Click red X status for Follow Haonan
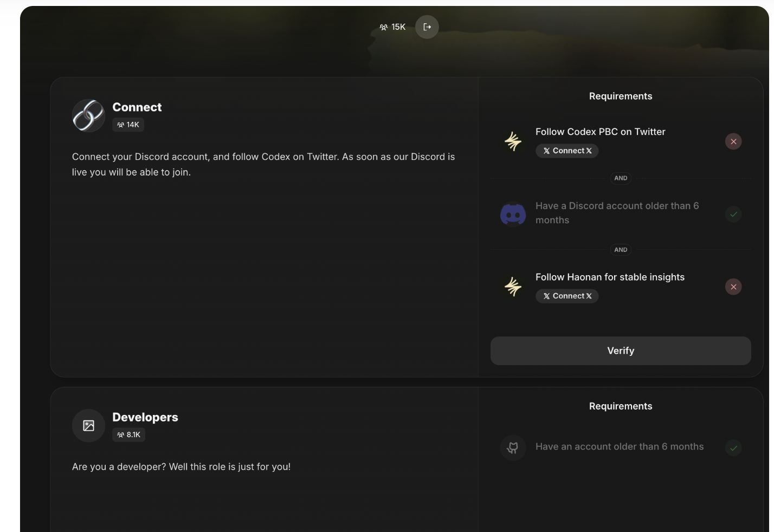 tap(733, 287)
